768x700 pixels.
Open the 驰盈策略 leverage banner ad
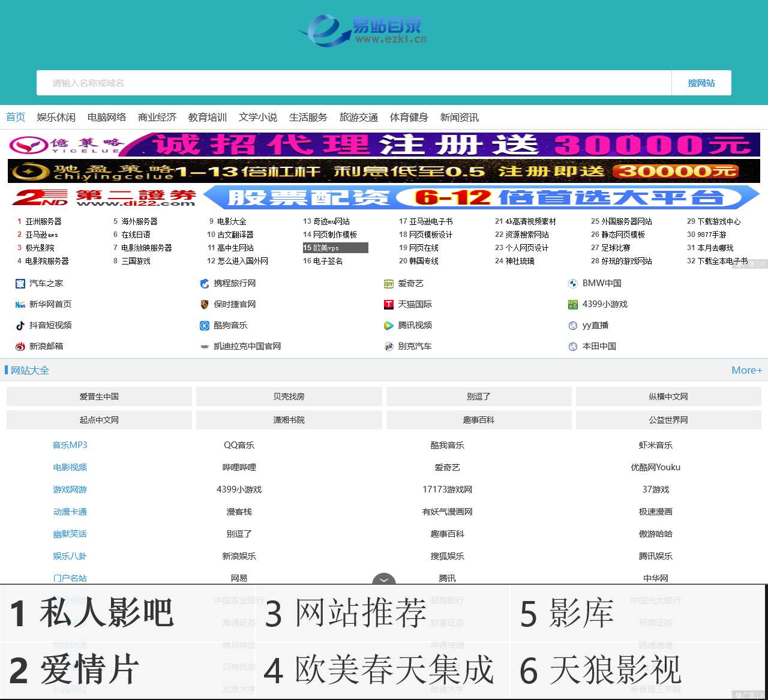pyautogui.click(x=384, y=171)
